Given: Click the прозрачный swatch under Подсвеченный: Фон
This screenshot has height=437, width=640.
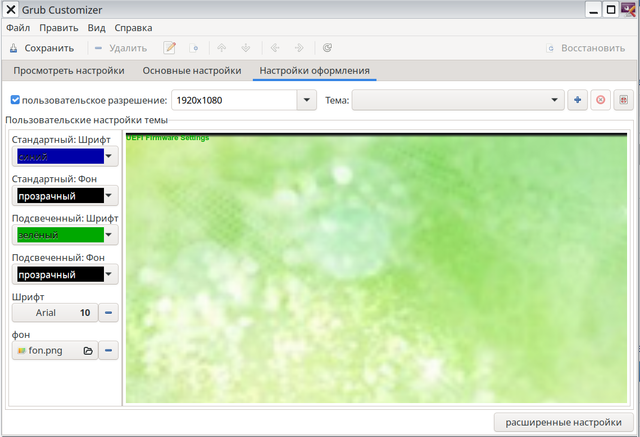Looking at the screenshot, I should (x=60, y=275).
